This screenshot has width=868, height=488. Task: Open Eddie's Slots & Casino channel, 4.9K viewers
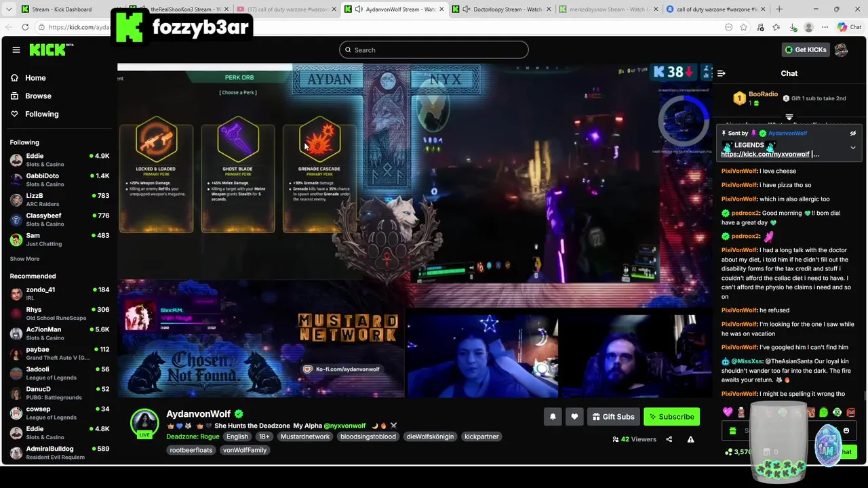(59, 160)
